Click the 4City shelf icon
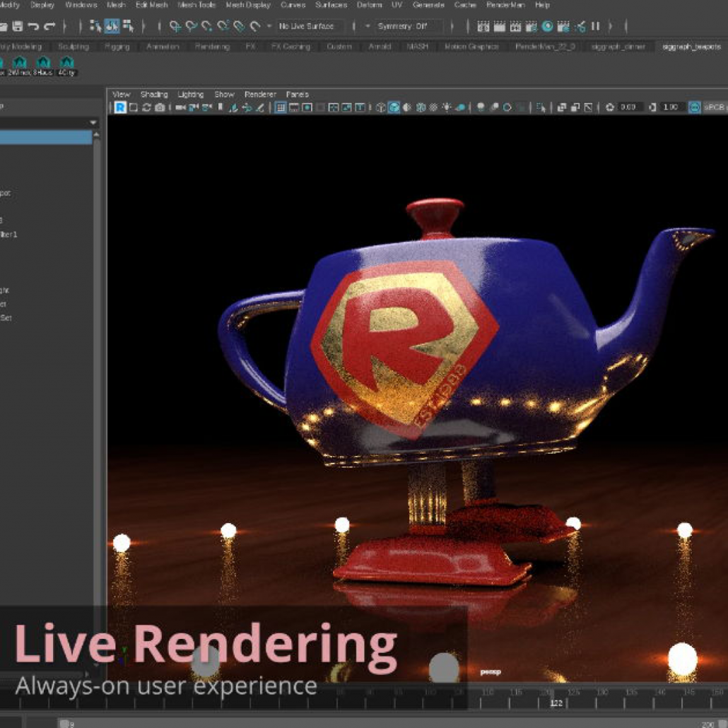The width and height of the screenshot is (728, 728). [x=67, y=66]
